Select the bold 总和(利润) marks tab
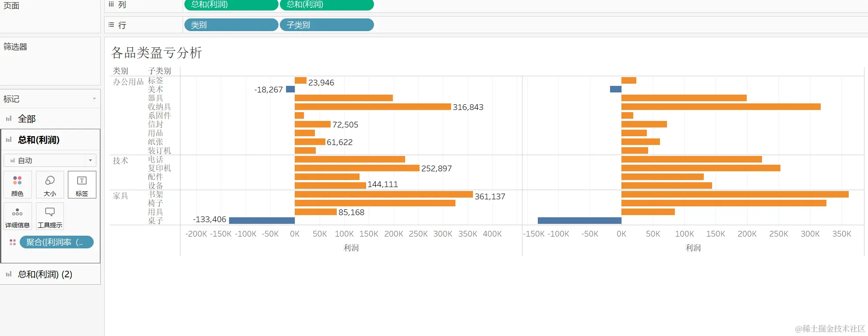Image resolution: width=868 pixels, height=336 pixels. tap(50, 140)
